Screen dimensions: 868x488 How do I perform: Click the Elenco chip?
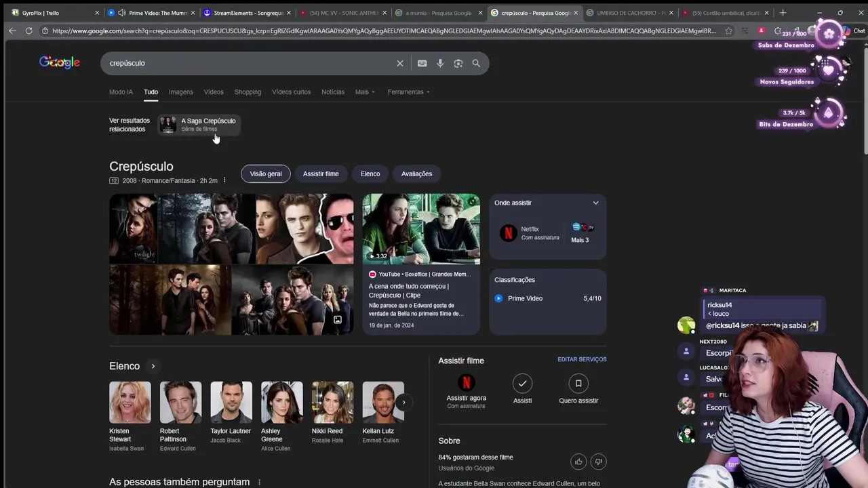coord(370,174)
